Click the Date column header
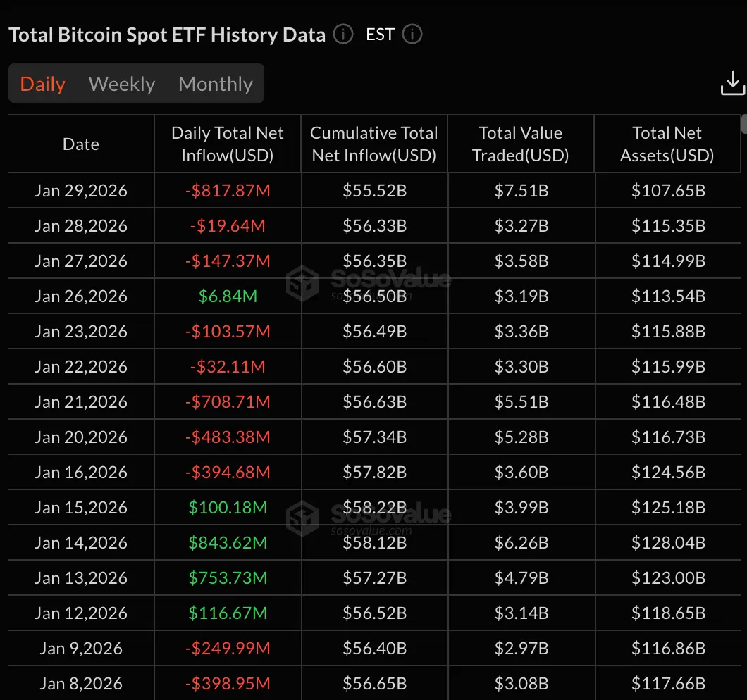This screenshot has height=700, width=747. pos(81,144)
